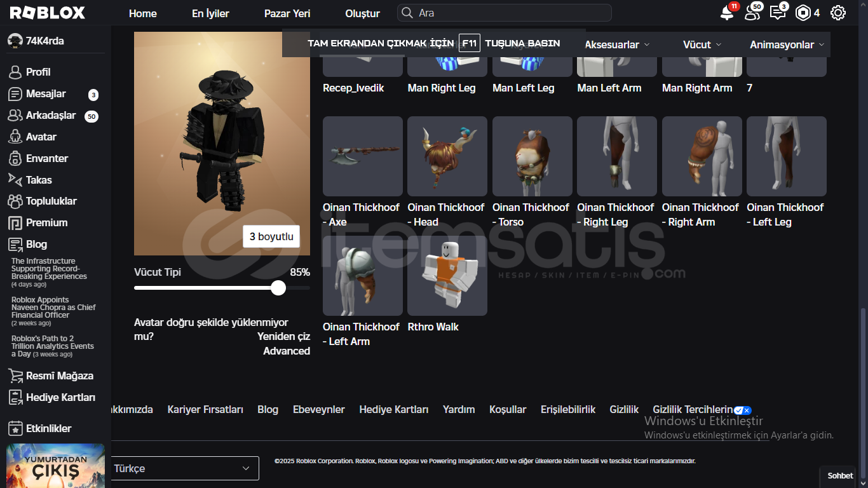This screenshot has width=868, height=488.
Task: Click the Vücut Tipi slider handle
Action: tap(278, 288)
